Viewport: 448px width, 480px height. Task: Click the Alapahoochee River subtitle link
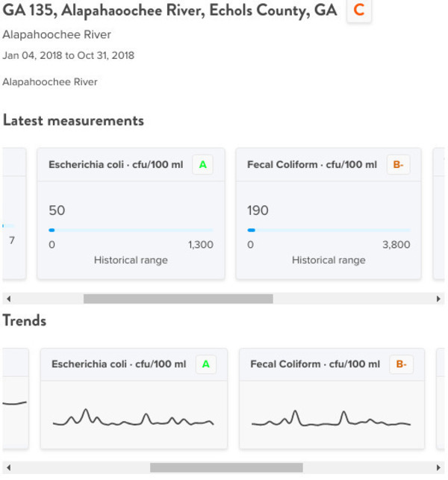[57, 34]
